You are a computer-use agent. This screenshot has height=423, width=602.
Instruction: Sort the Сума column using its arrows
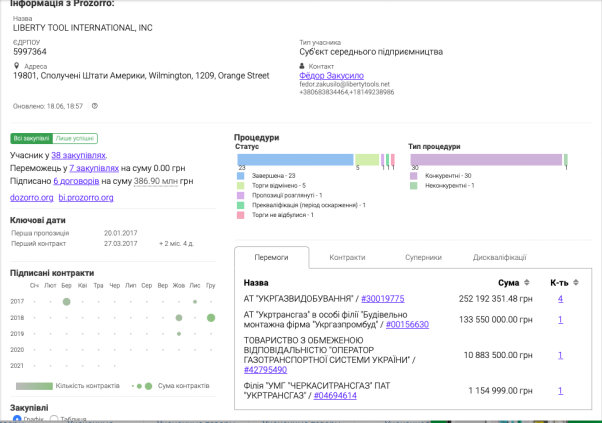click(x=526, y=283)
